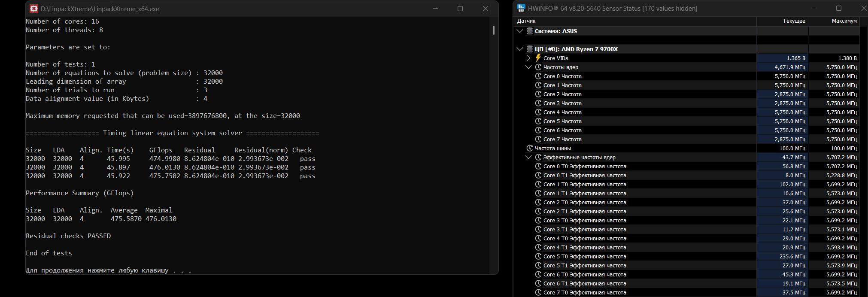Click the clock icon for Core 3 Частота
This screenshot has width=868, height=297.
(x=538, y=103)
